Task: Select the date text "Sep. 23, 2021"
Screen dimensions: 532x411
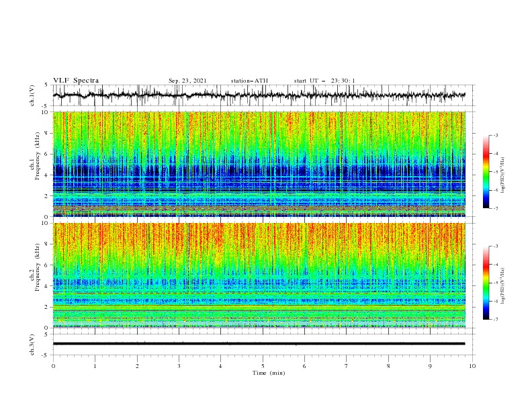Action: (187, 81)
